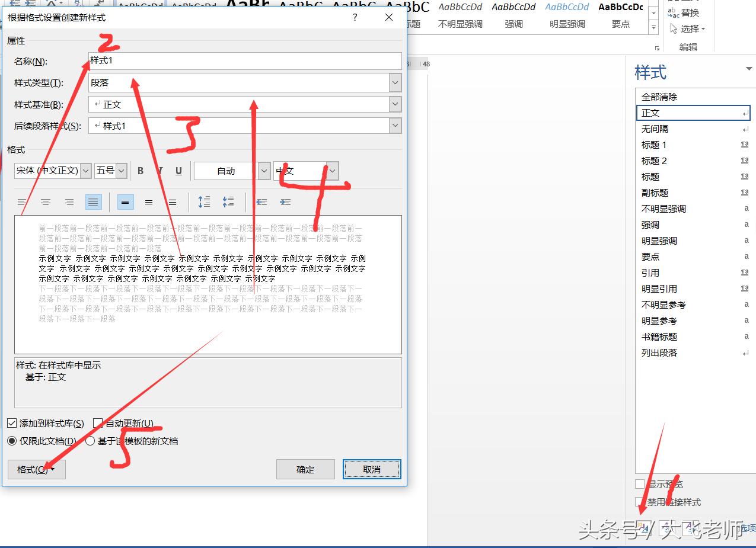Uncheck the 添加到样式库 checkbox
The height and width of the screenshot is (548, 756).
click(13, 423)
